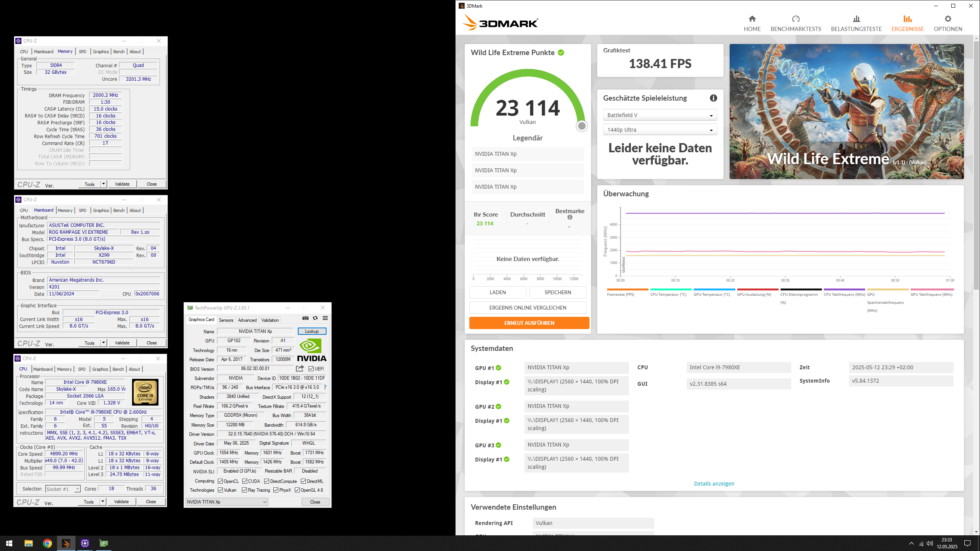Image resolution: width=980 pixels, height=551 pixels.
Task: Open the Socket #1 selection dropdown in CPU-Z
Action: pos(63,489)
